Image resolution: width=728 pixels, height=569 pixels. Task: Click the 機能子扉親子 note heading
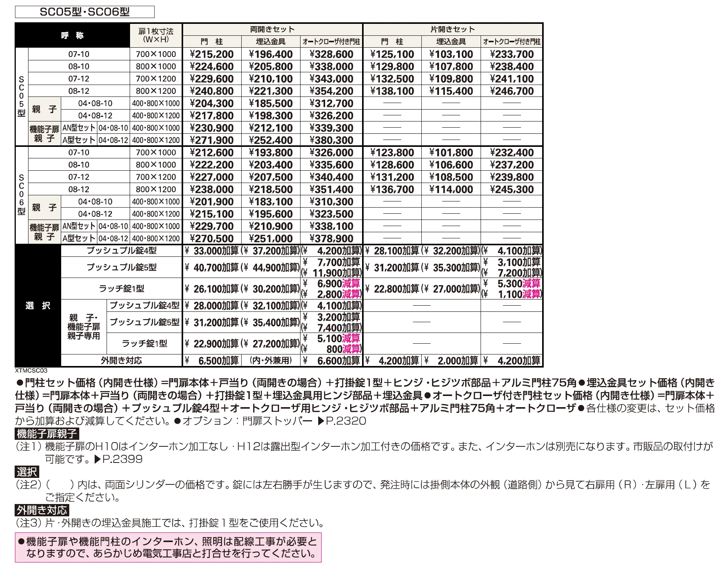point(47,434)
